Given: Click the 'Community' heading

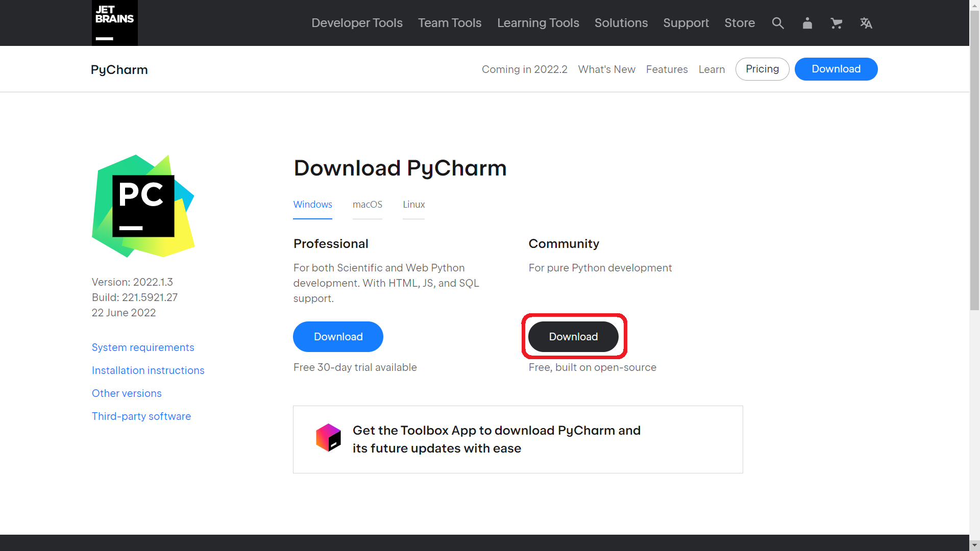Looking at the screenshot, I should click(563, 244).
